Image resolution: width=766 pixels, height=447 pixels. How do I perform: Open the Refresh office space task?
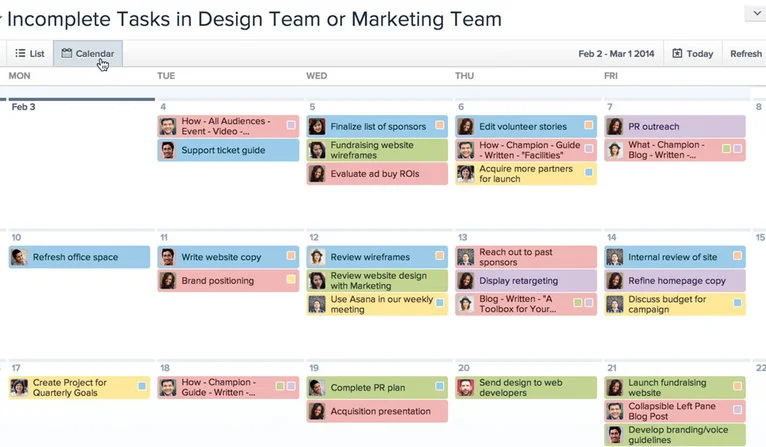click(x=79, y=257)
